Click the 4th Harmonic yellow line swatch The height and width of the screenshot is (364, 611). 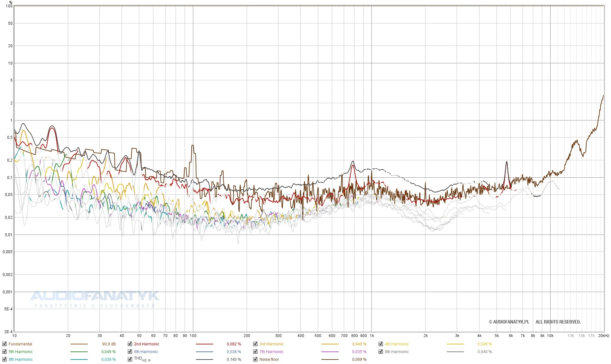455,344
